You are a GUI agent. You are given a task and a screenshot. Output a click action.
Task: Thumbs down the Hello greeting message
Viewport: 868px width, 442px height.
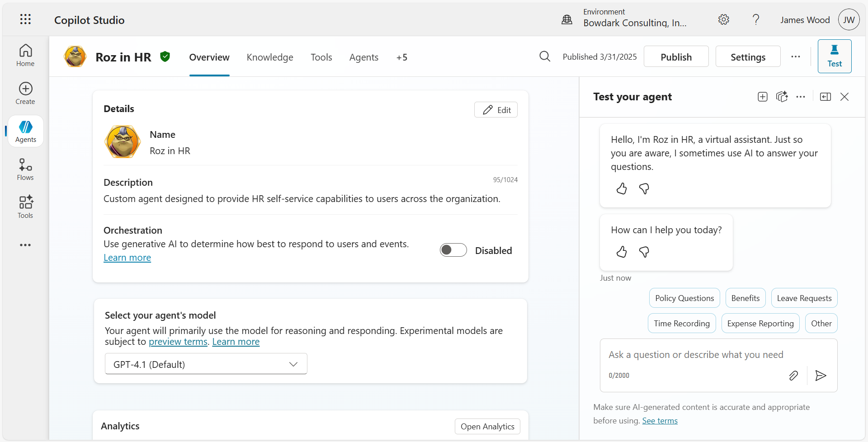pos(644,188)
